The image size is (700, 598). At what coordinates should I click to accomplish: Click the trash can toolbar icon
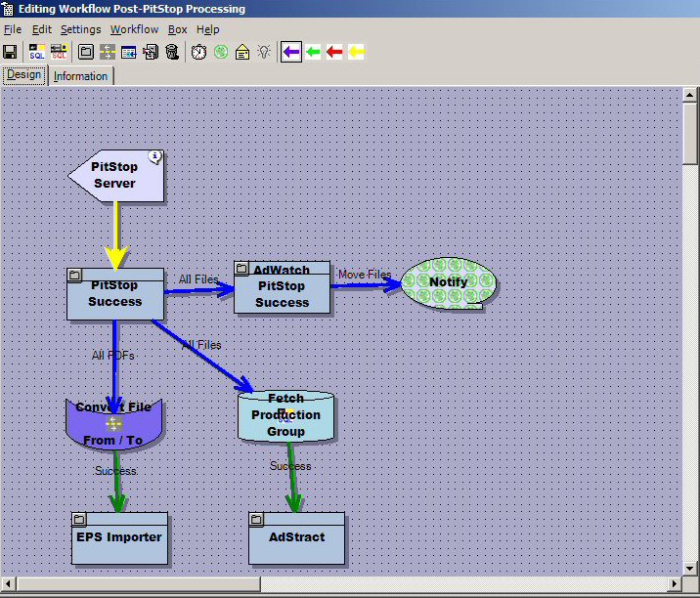[x=172, y=52]
